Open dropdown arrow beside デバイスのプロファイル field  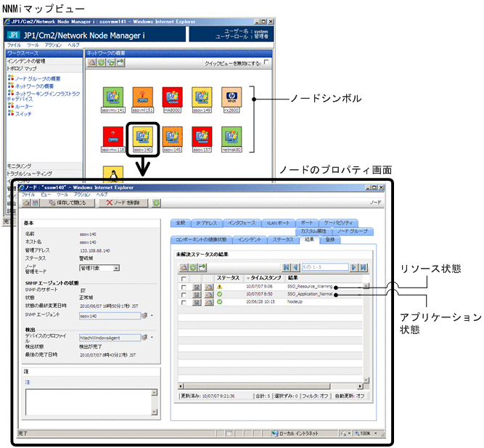tap(152, 338)
